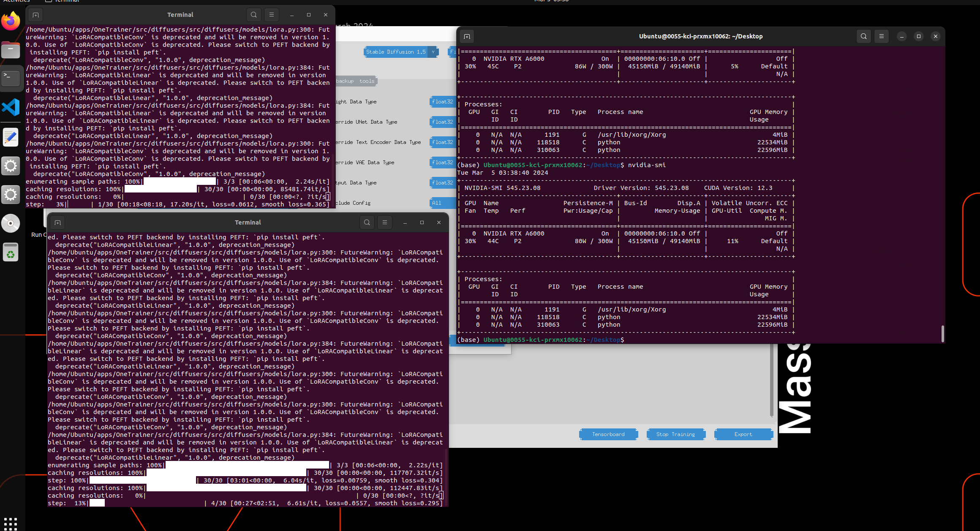The image size is (980, 531).
Task: Click the Tensorboard button
Action: [608, 434]
